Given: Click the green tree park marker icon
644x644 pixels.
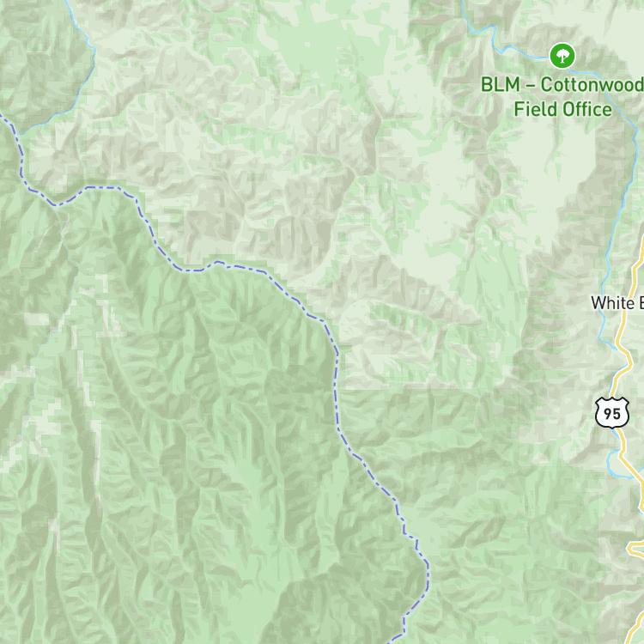Looking at the screenshot, I should pos(562,56).
